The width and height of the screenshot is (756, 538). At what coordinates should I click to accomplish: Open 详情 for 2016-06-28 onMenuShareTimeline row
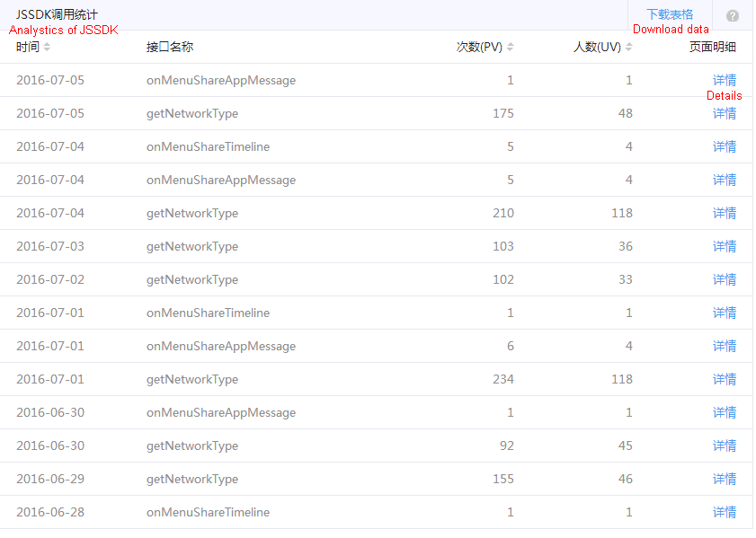point(725,512)
